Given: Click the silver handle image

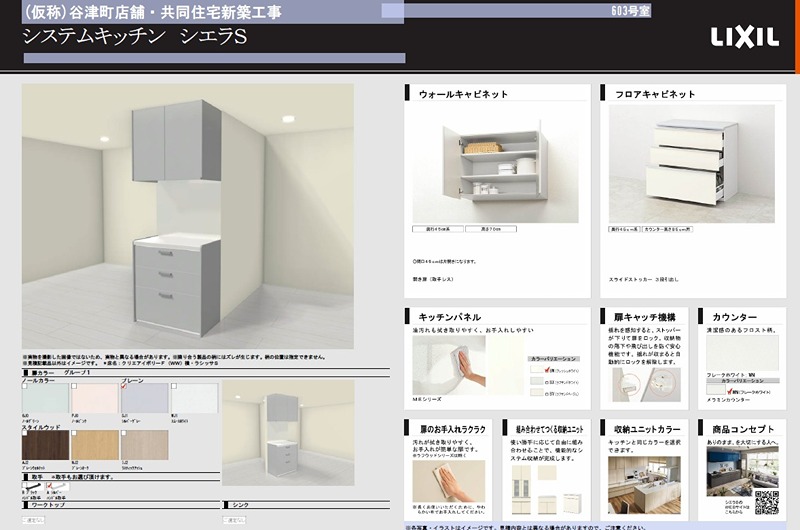Looking at the screenshot, I should click(x=58, y=487).
